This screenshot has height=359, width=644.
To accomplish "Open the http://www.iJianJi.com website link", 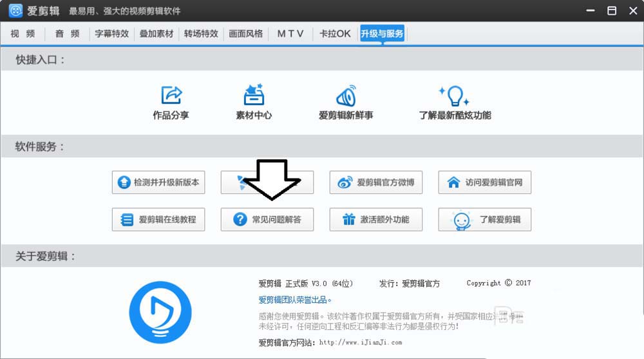I will point(361,342).
